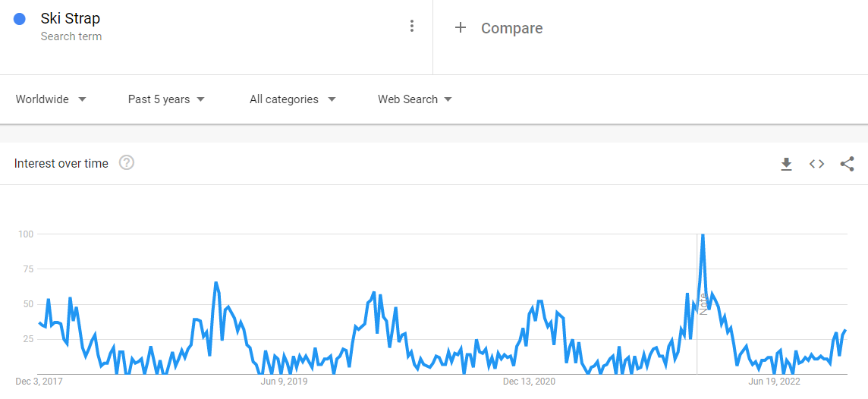Open the Past 5 years dropdown
868x399 pixels.
(166, 99)
